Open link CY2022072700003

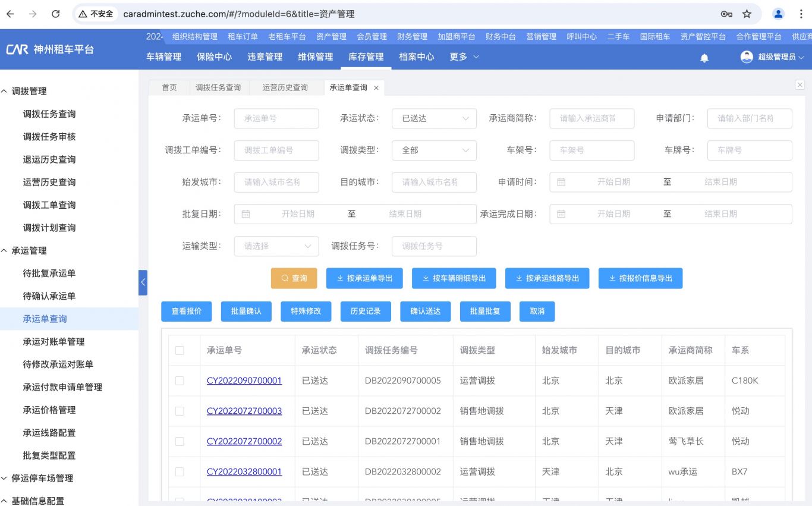pyautogui.click(x=244, y=411)
